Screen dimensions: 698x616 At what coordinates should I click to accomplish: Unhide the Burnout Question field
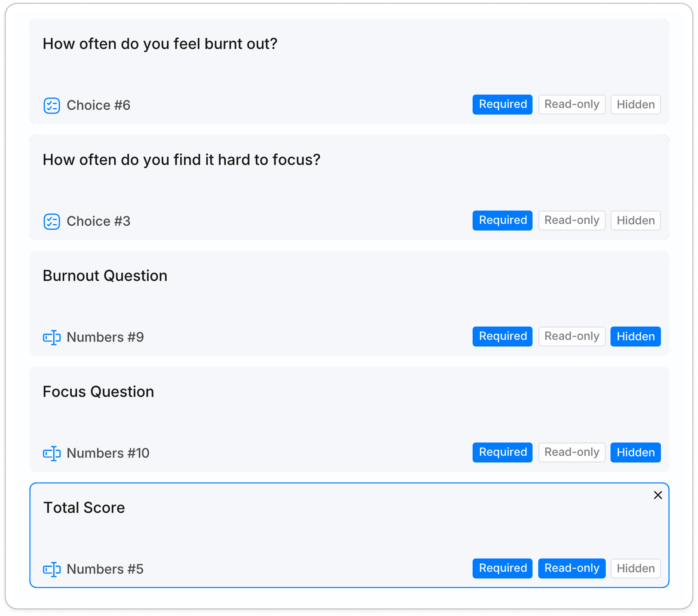(x=636, y=337)
